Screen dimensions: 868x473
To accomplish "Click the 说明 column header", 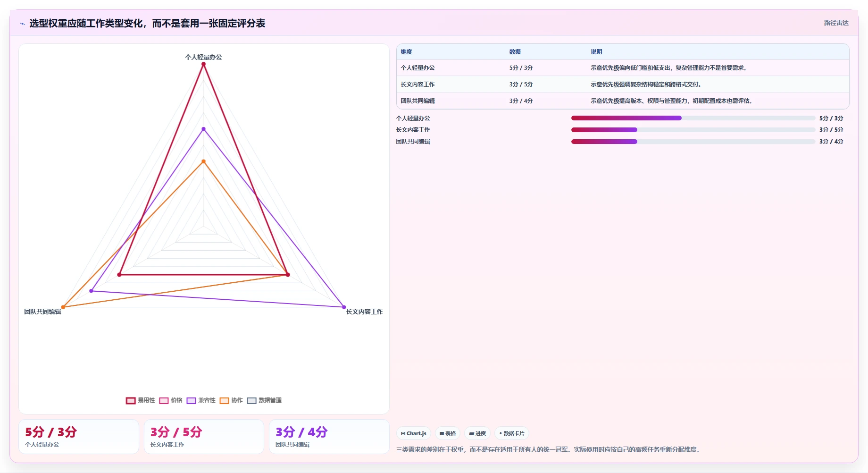I will [596, 52].
